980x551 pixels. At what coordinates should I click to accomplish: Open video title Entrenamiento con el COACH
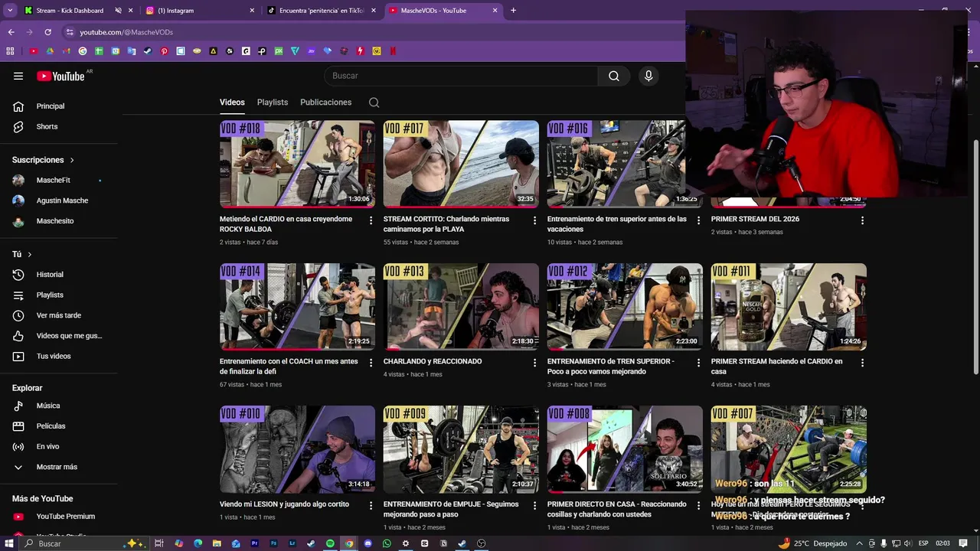pyautogui.click(x=289, y=367)
